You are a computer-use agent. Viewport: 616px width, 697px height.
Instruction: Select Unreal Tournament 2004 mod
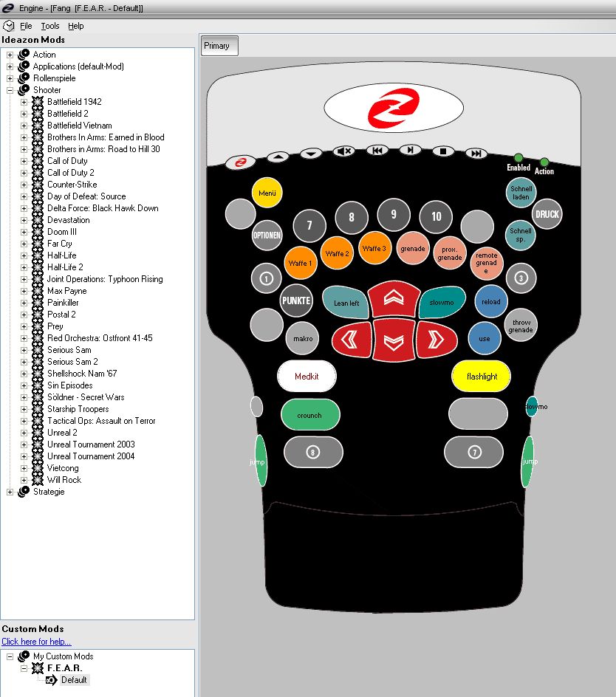(x=91, y=456)
